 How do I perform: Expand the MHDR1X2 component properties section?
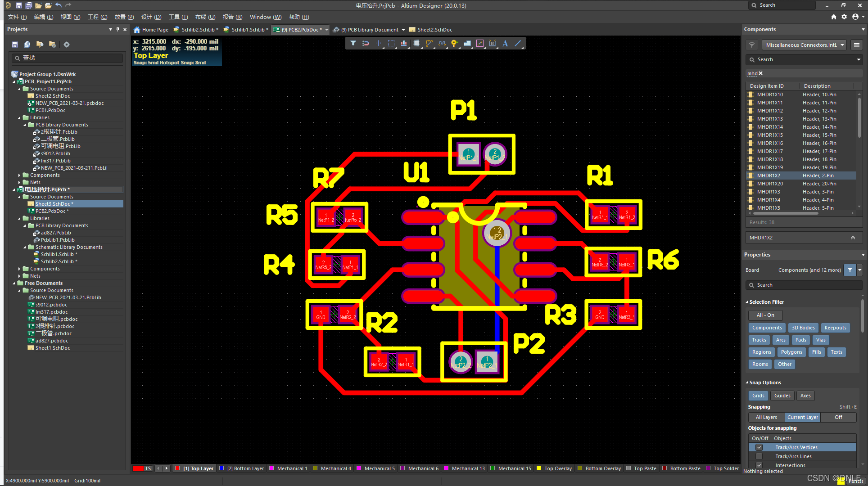click(853, 237)
